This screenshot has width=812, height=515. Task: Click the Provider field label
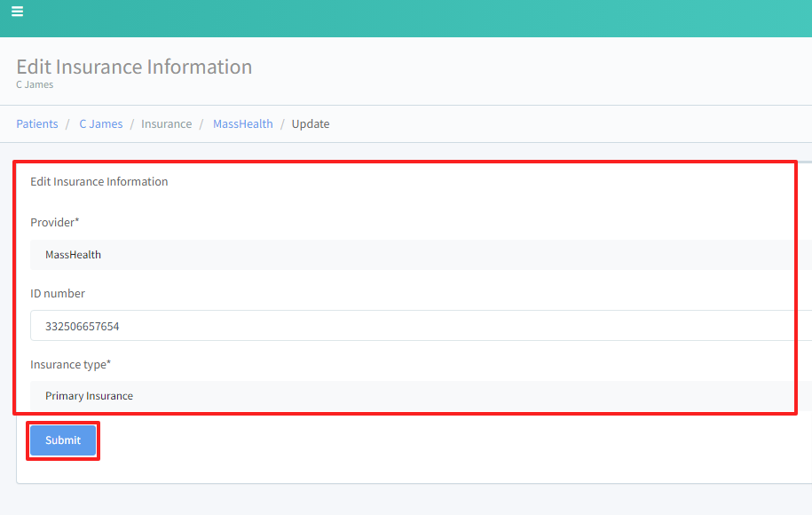pos(55,222)
